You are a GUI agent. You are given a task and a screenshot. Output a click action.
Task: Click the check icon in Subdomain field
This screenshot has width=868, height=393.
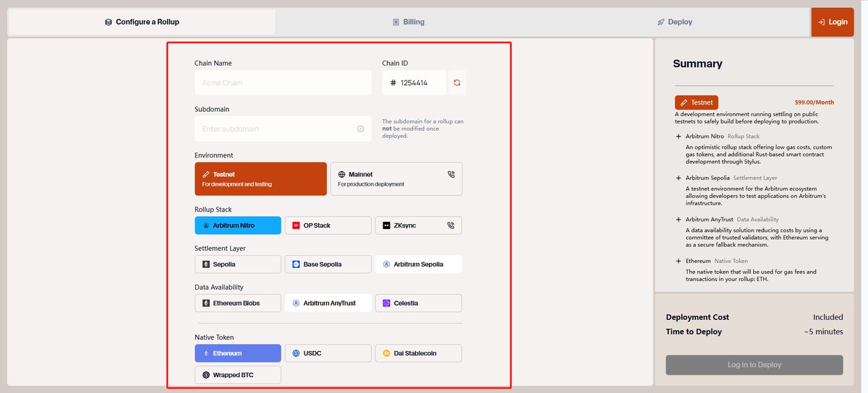[x=360, y=129]
